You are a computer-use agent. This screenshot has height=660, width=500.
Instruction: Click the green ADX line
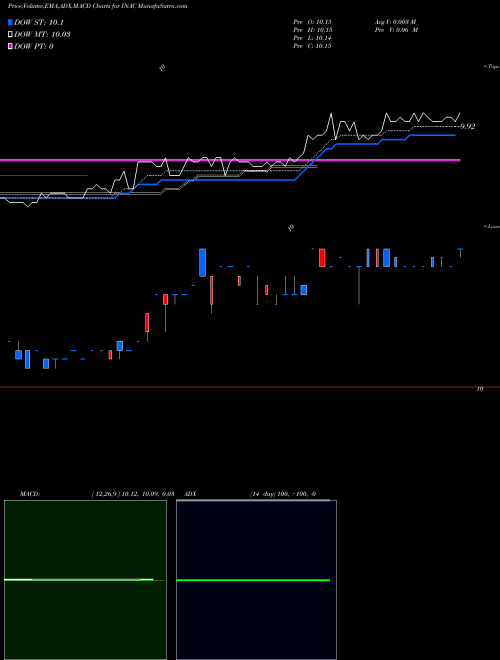tap(253, 580)
